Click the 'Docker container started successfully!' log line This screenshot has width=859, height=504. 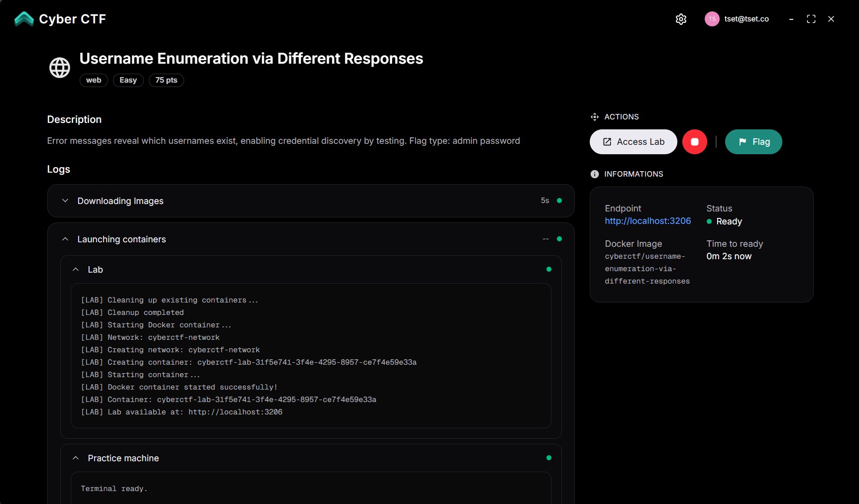(179, 387)
